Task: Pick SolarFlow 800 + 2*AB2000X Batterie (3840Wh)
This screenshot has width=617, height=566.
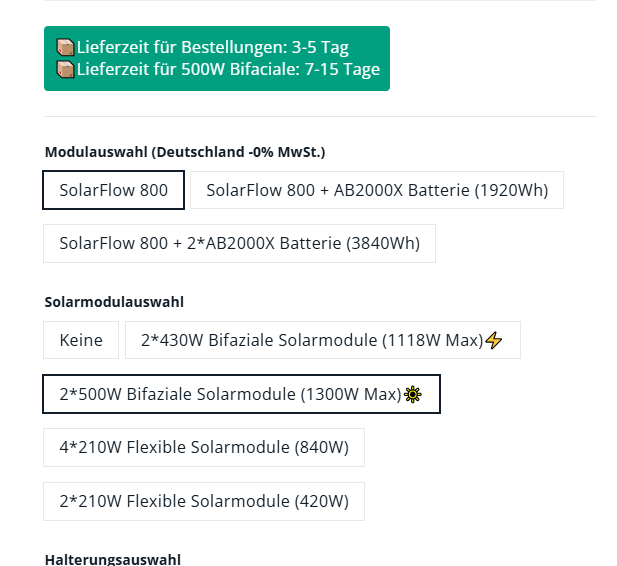Action: (x=239, y=243)
